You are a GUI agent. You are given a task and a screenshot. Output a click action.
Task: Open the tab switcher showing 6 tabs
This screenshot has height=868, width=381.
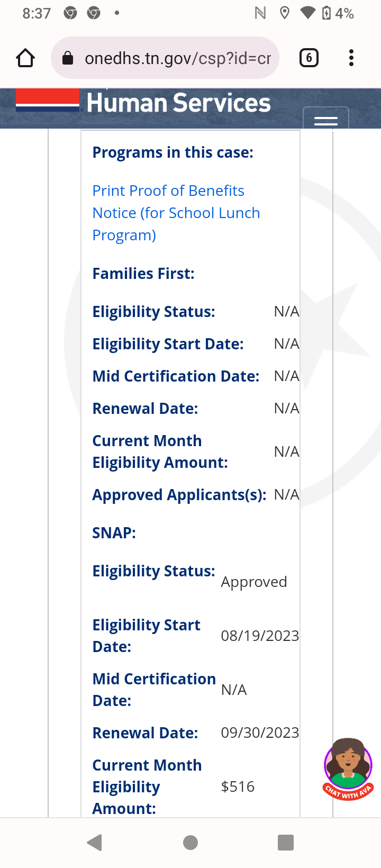tap(309, 58)
